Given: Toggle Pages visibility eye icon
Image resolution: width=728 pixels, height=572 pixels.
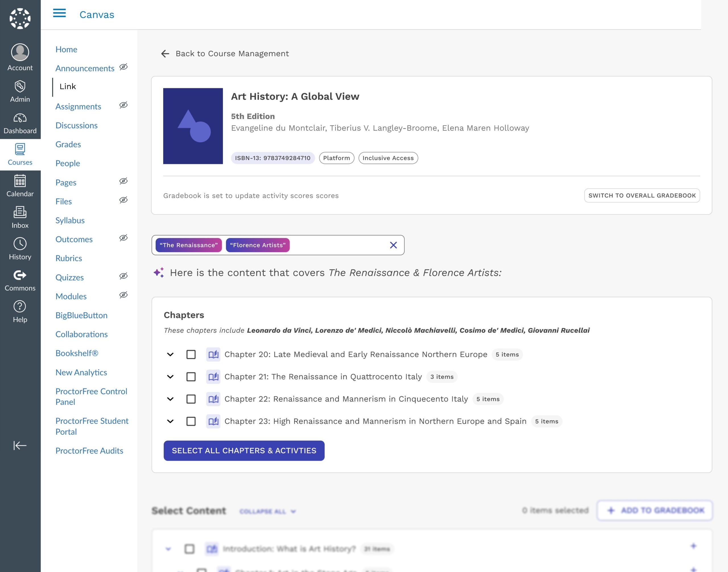Looking at the screenshot, I should tap(123, 181).
